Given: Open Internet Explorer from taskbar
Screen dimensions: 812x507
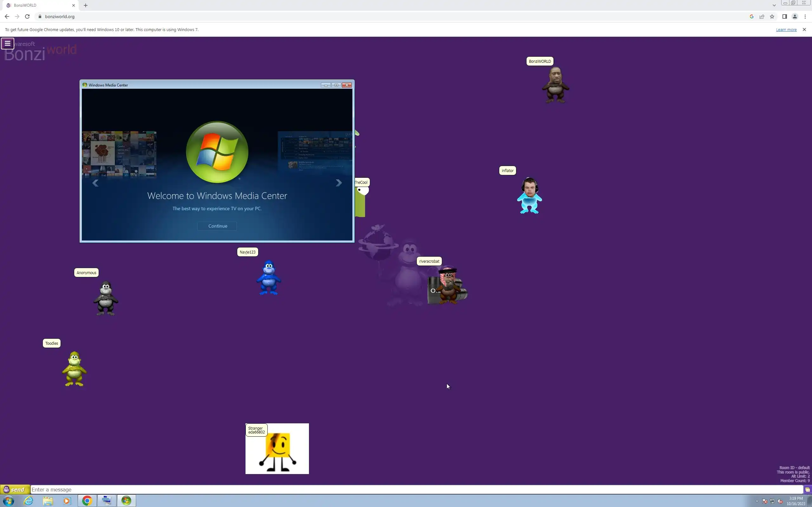Looking at the screenshot, I should click(29, 501).
